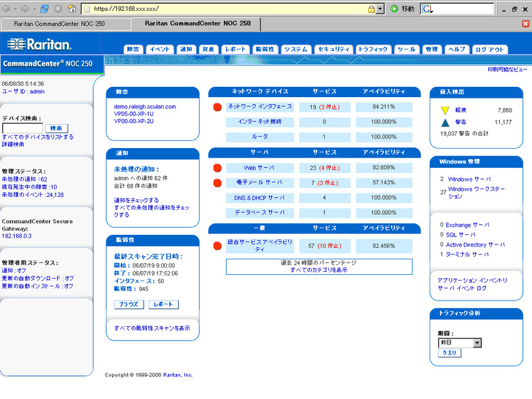
Task: Open the レポート menu tab
Action: pos(236,49)
